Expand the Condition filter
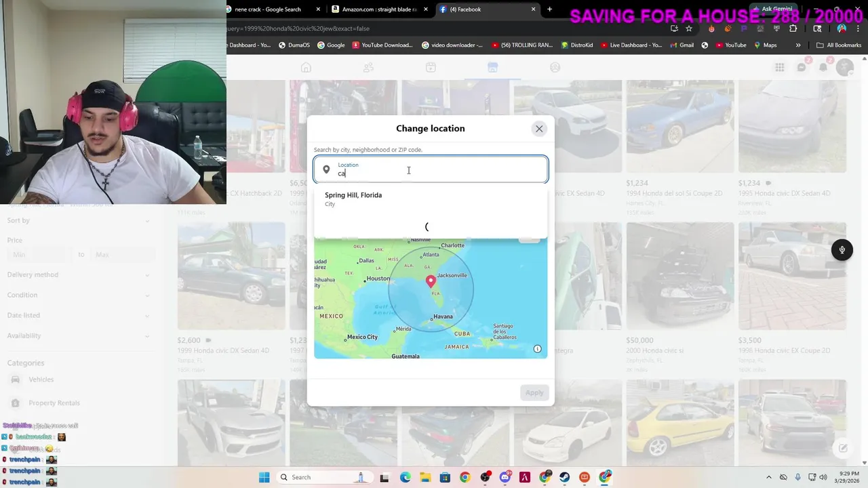This screenshot has width=868, height=488. [78, 295]
